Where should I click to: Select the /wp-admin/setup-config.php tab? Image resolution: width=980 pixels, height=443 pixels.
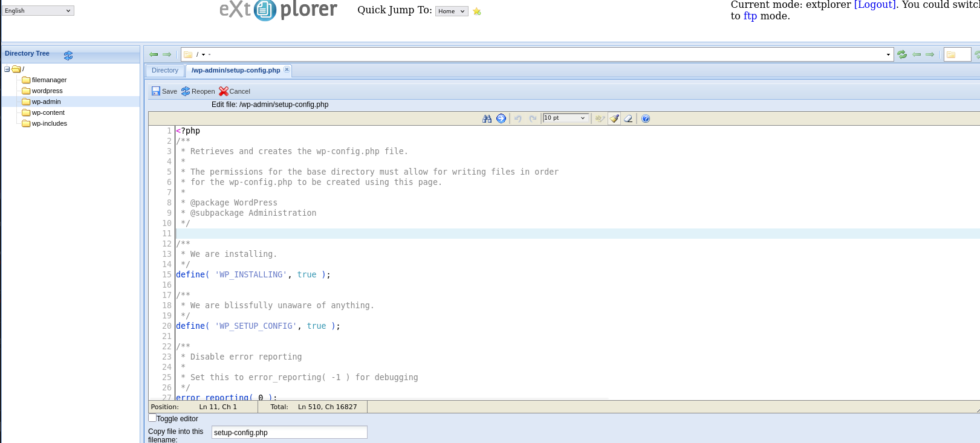(236, 71)
